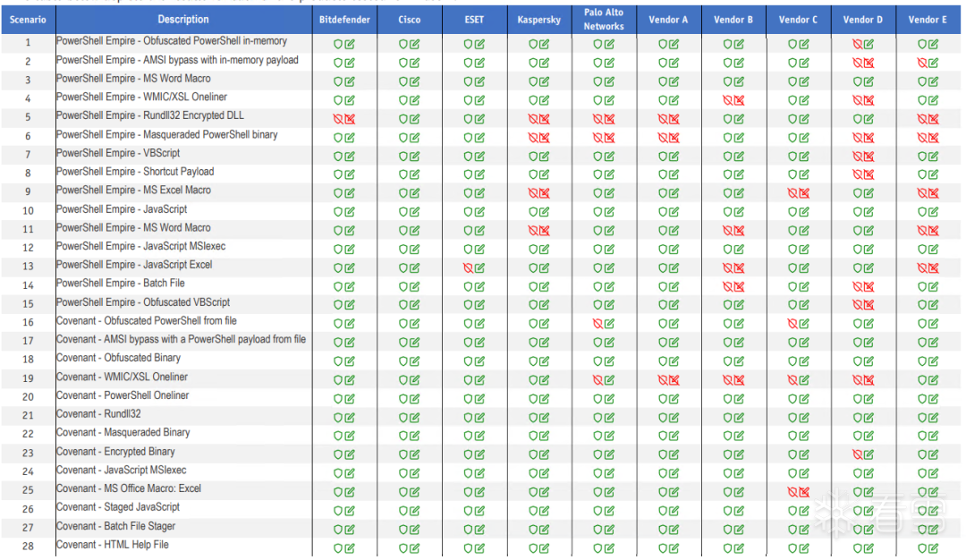Click 'PowerShell Empire - WMIC/XSL Oneliner' description
966x560 pixels.
click(x=141, y=98)
